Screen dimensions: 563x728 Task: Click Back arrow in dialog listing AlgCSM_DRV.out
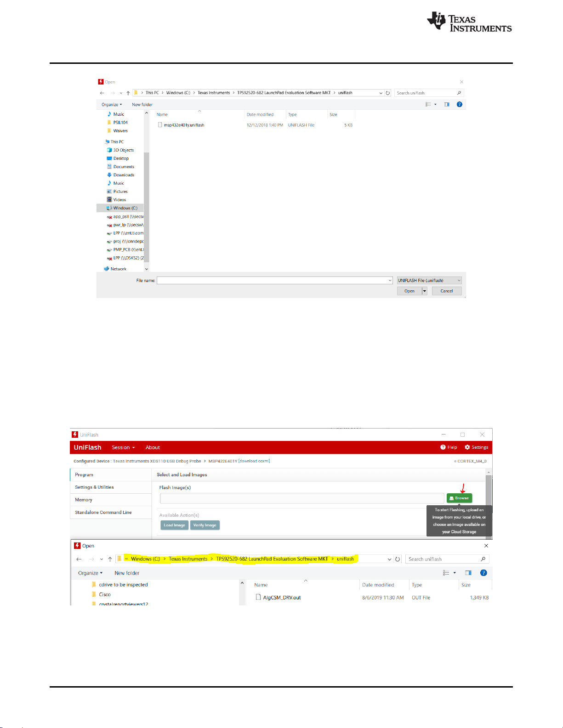click(x=79, y=559)
